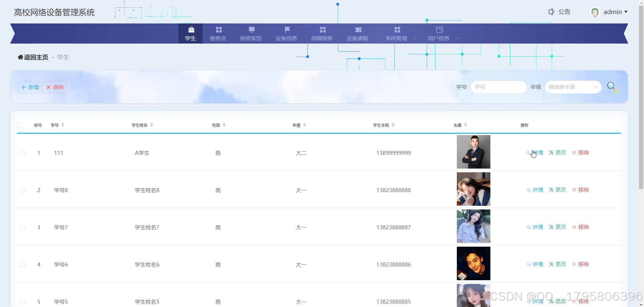Remove 学号7 row with 移除
644x307 pixels.
click(581, 227)
